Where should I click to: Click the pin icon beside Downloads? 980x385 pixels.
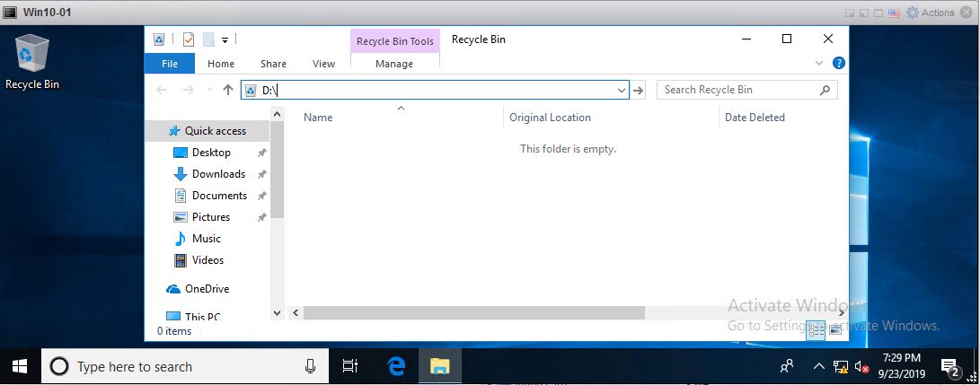[x=262, y=174]
